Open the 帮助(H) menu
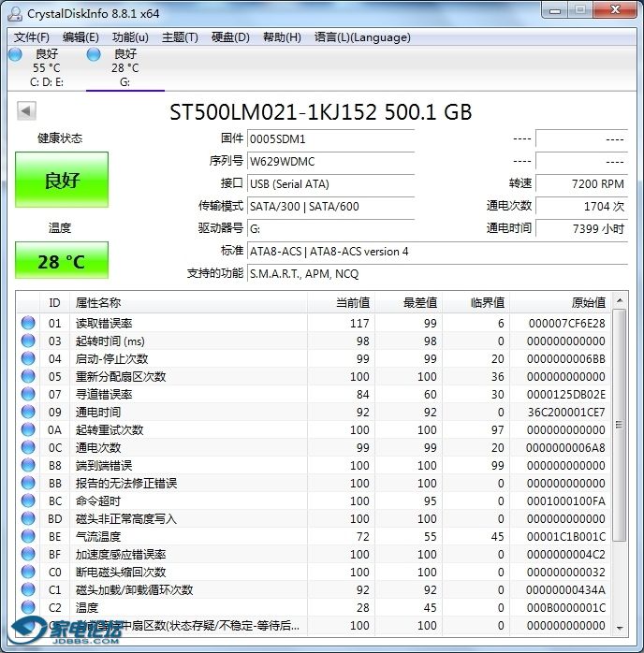644x653 pixels. point(282,37)
